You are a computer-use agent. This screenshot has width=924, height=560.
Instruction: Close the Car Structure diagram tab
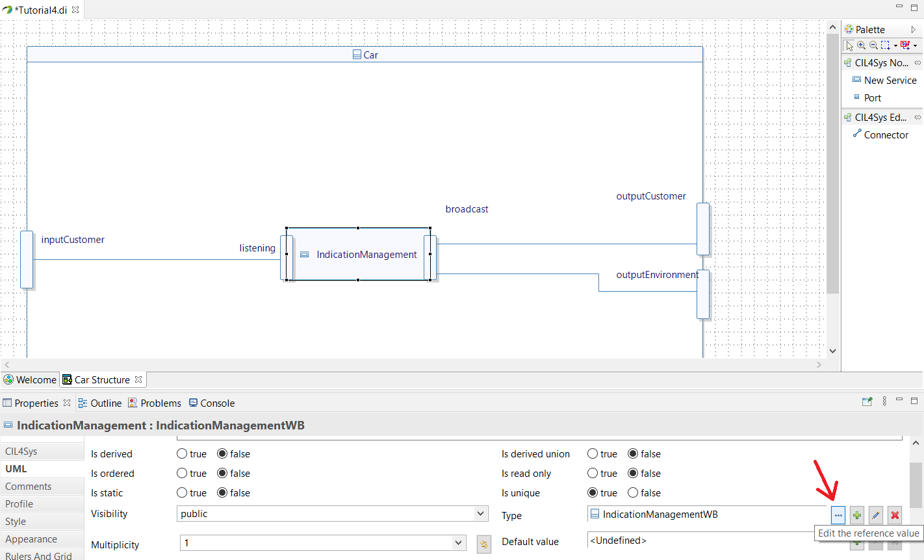tap(138, 379)
